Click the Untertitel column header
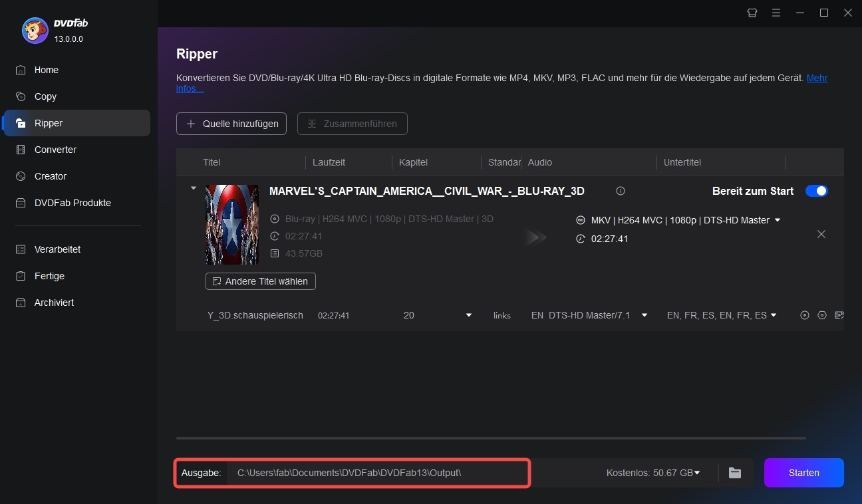The image size is (862, 504). (682, 162)
